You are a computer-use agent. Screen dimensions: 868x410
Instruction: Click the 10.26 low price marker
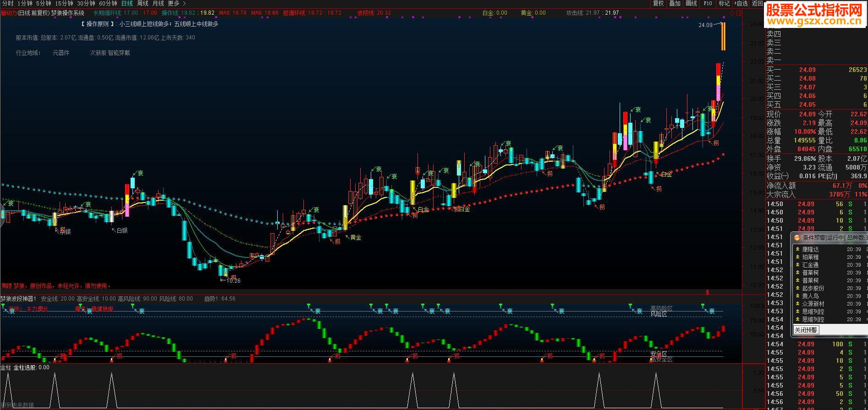tap(233, 281)
